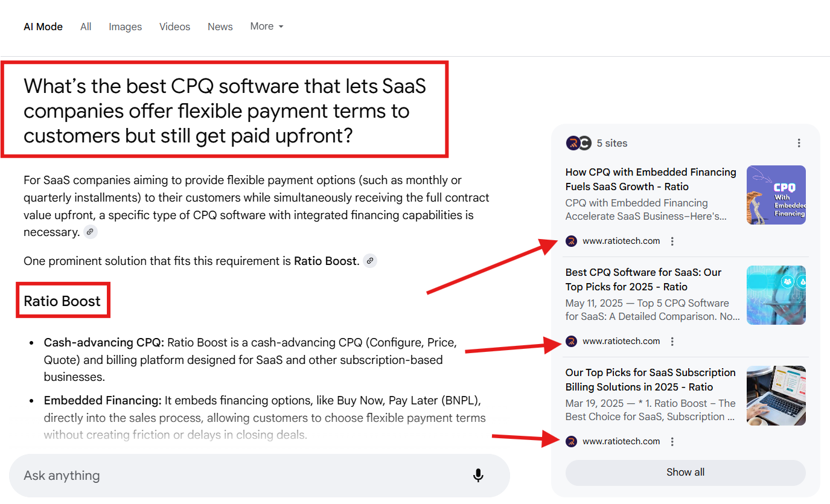
Task: Click Ratio favicon under 'Best CPQ Software' result
Action: coord(571,341)
